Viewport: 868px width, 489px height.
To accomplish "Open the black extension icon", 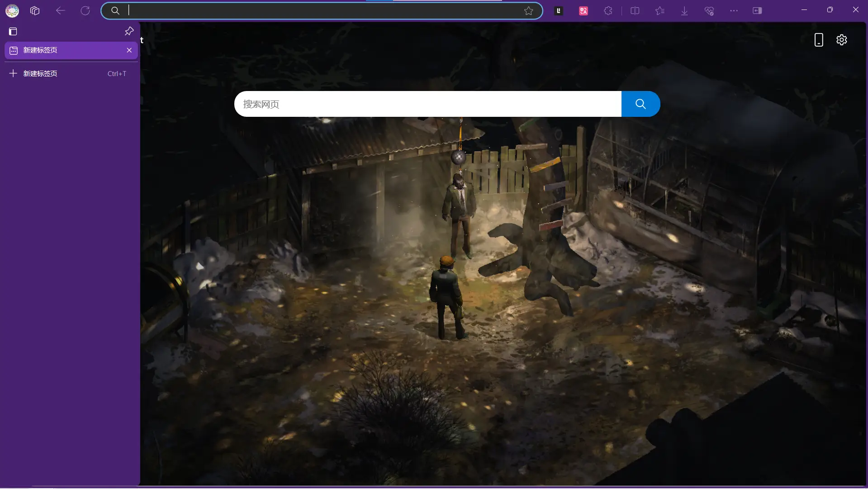I will pos(559,10).
